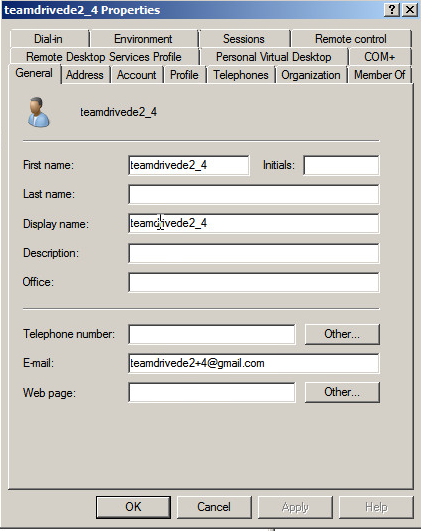This screenshot has width=421, height=531.
Task: Close the Properties dialog with X
Action: pos(410,9)
